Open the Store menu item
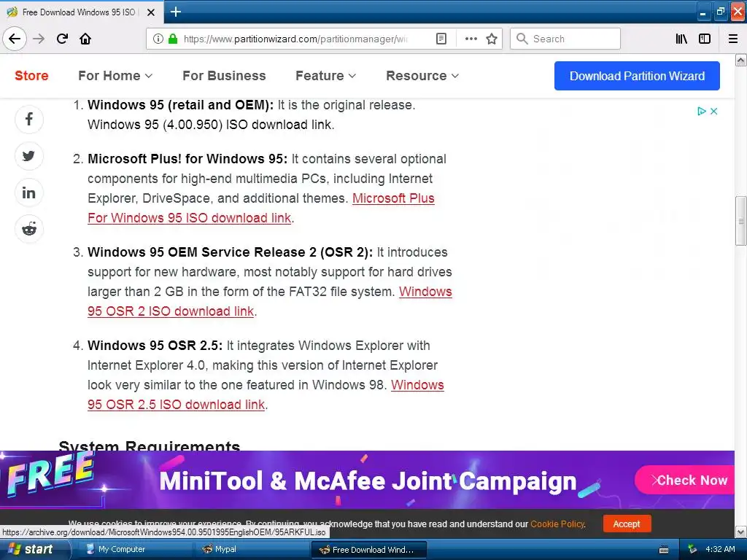 point(31,76)
